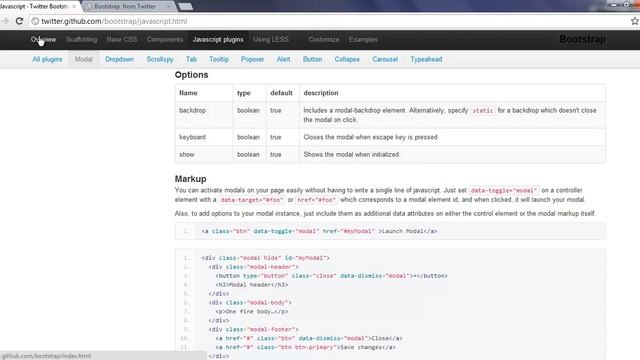Click the modal-header div code line

click(253, 267)
